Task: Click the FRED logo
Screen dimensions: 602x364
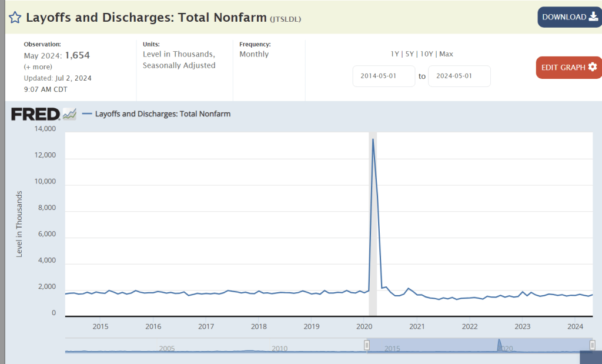Action: click(35, 113)
